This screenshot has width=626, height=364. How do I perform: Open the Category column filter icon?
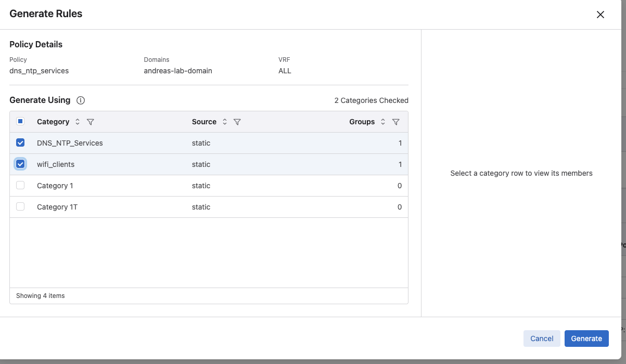(x=91, y=122)
